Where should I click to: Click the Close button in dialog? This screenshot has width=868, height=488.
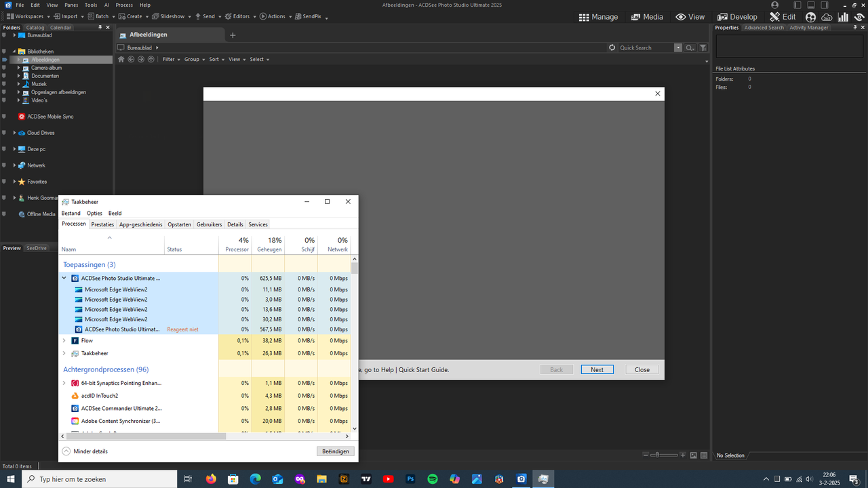[x=642, y=369]
